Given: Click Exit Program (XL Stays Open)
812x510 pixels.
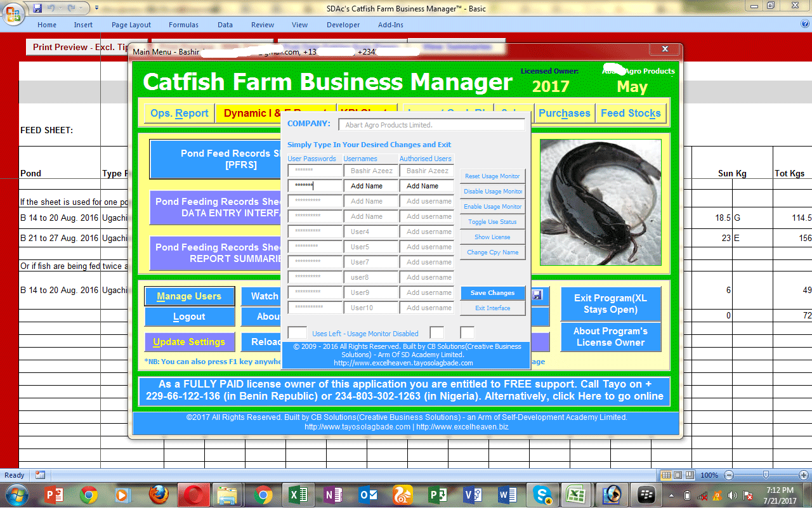Looking at the screenshot, I should pyautogui.click(x=611, y=304).
